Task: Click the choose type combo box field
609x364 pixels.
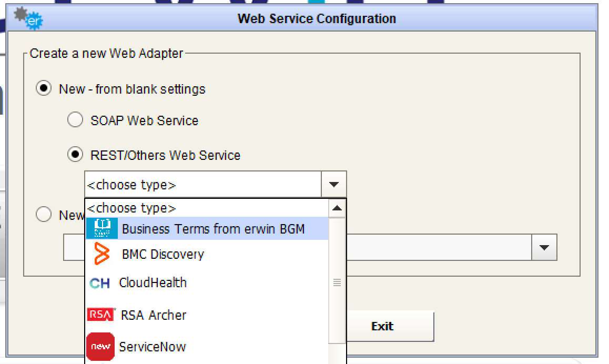Action: coord(203,185)
